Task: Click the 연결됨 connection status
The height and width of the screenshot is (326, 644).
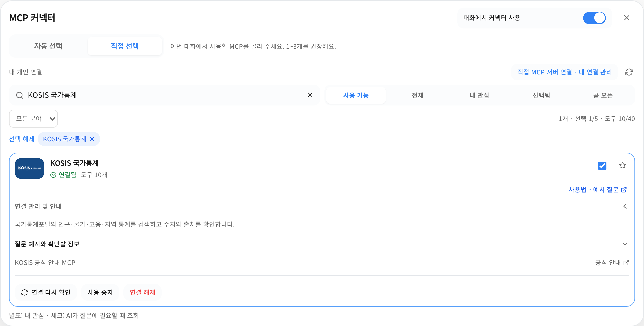Action: (x=63, y=175)
